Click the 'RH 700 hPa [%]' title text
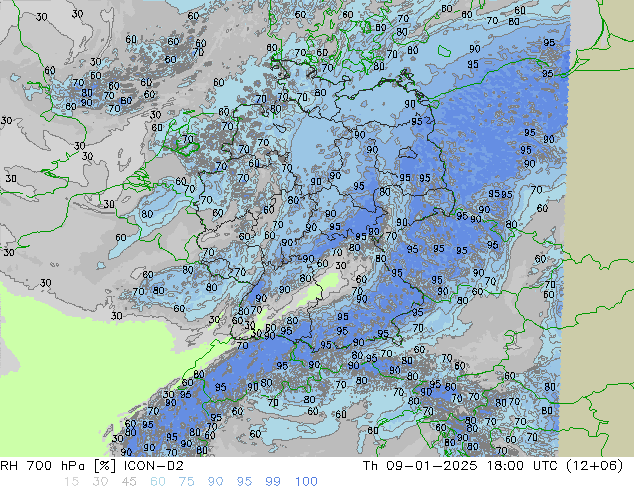Viewport: 634px width, 490px height. [59, 466]
